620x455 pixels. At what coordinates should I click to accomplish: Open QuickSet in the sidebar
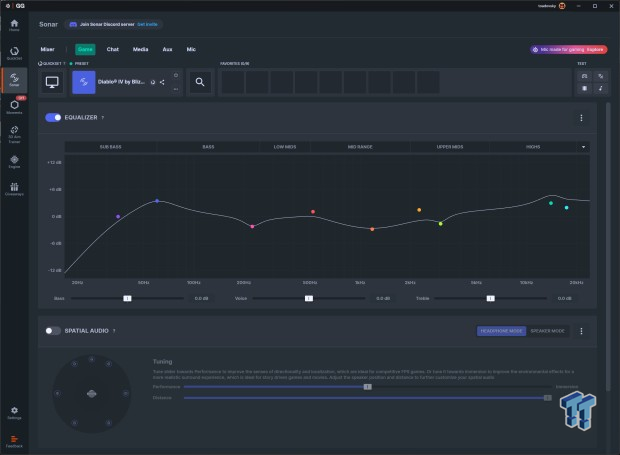[x=14, y=53]
